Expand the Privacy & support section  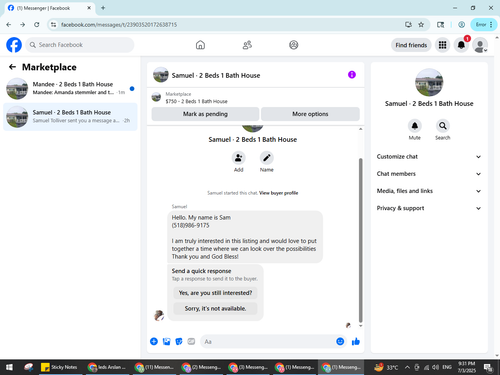[x=429, y=208]
